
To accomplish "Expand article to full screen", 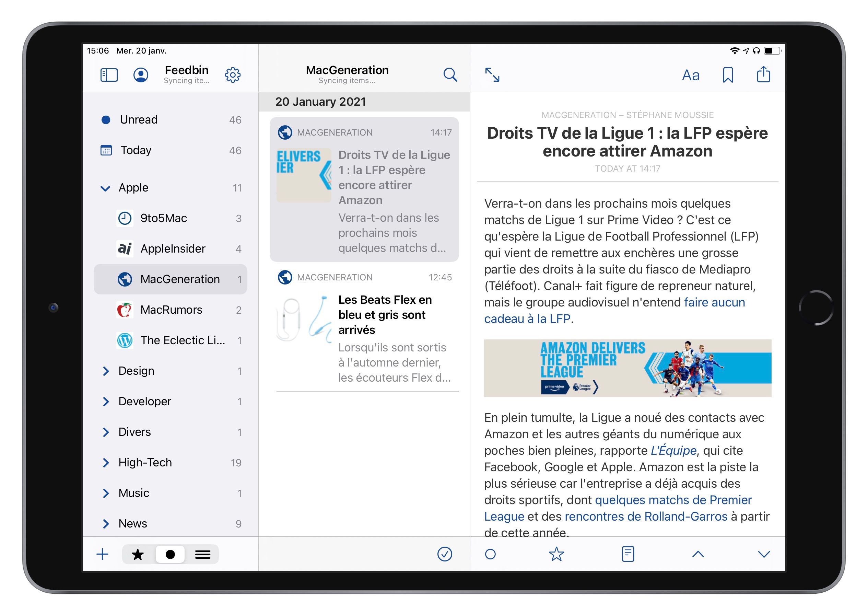I will [492, 74].
